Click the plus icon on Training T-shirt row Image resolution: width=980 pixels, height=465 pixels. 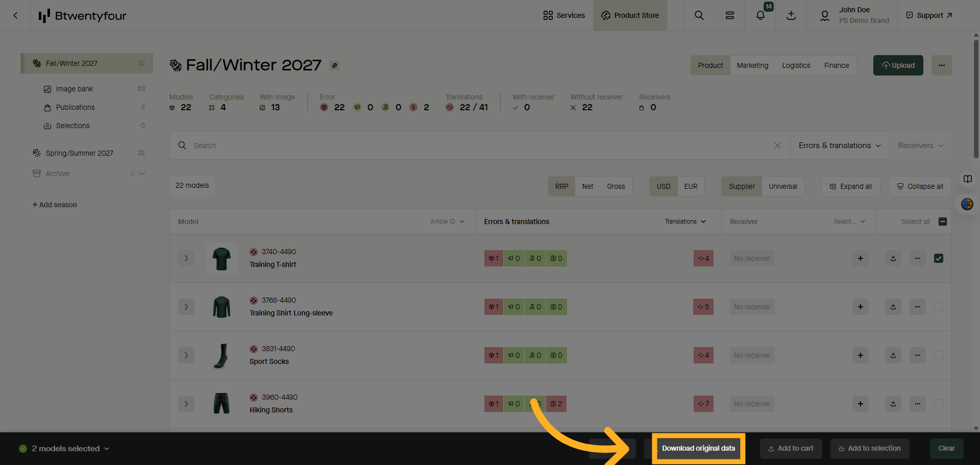point(860,258)
